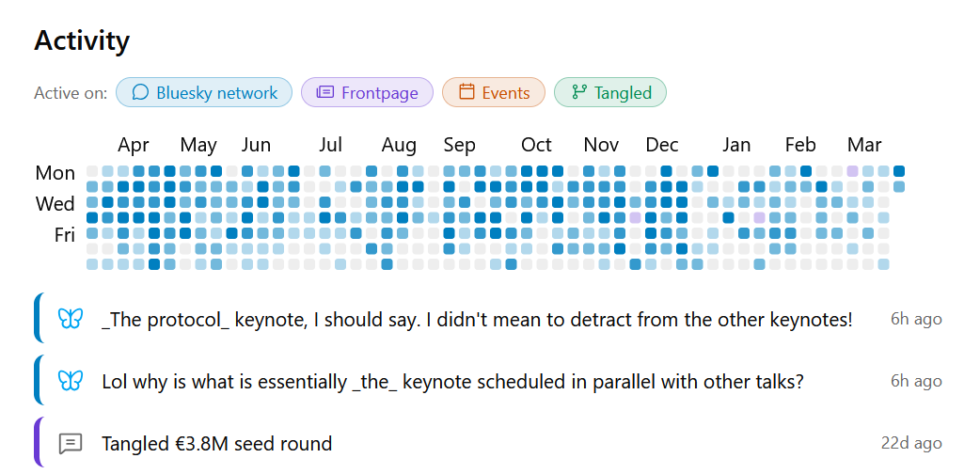Image resolution: width=980 pixels, height=474 pixels.
Task: Click comment icon beside Tangled seed round
Action: tap(71, 443)
